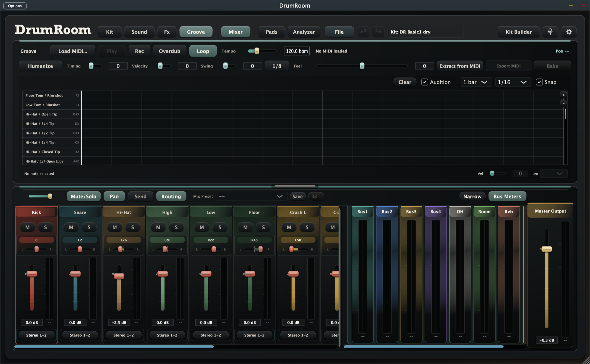Click the undo arrow icon
The width and height of the screenshot is (590, 364).
[363, 32]
